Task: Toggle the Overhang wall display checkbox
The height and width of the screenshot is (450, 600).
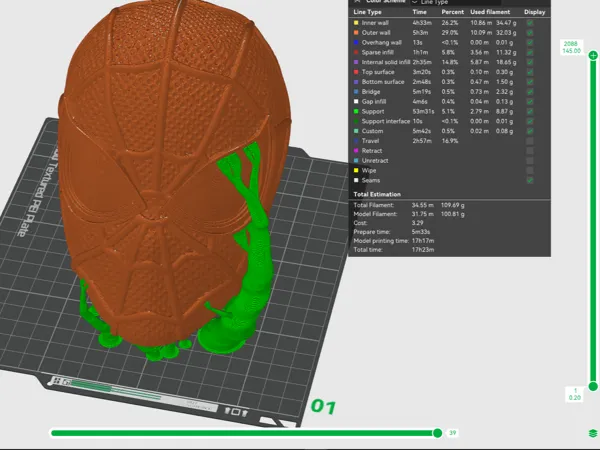Action: [530, 42]
